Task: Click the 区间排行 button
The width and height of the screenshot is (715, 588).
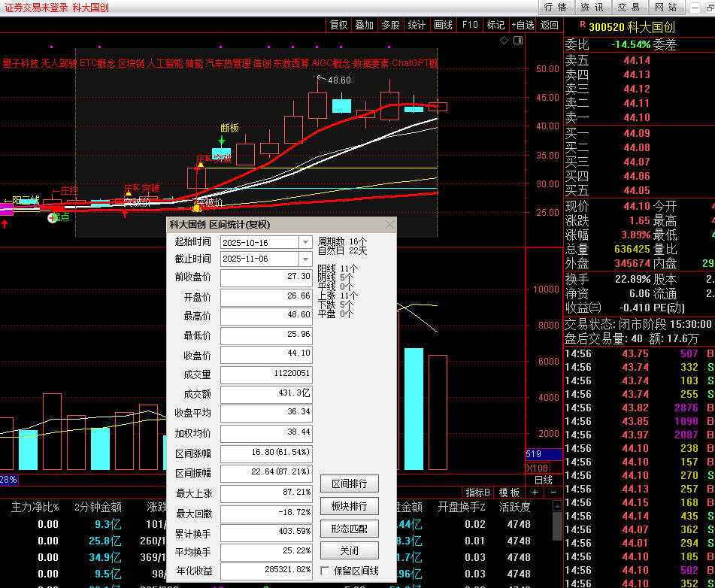Action: [349, 483]
